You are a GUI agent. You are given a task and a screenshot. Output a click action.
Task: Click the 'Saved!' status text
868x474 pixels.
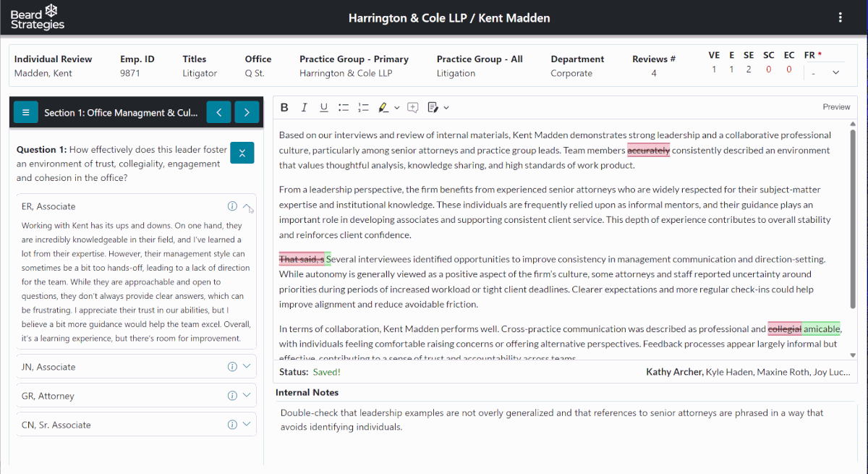pos(326,372)
